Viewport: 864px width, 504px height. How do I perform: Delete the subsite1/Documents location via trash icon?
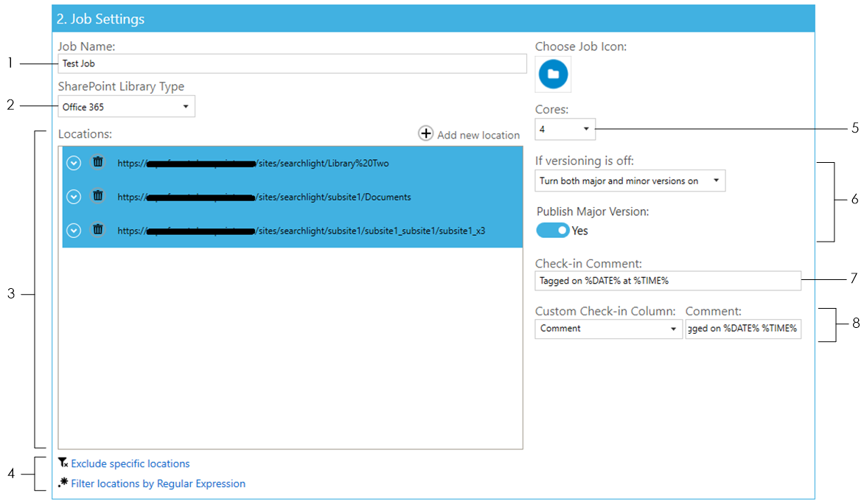(x=97, y=196)
